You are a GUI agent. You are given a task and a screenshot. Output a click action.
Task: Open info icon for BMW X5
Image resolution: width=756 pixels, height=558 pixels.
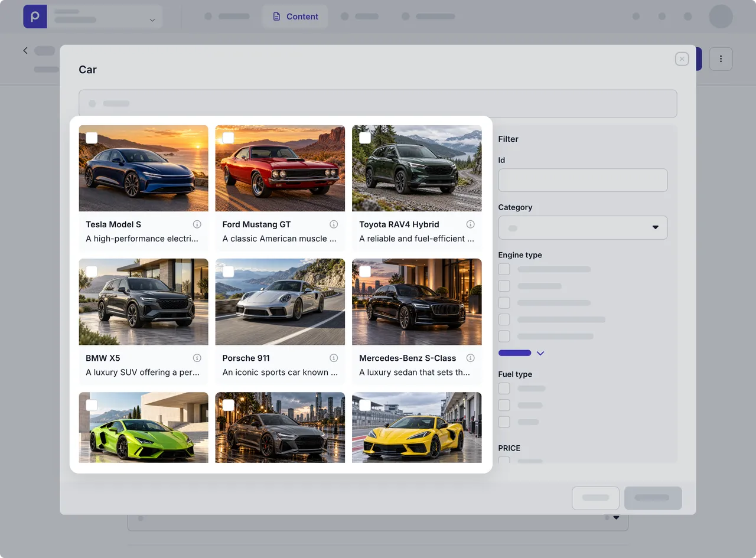pos(197,358)
